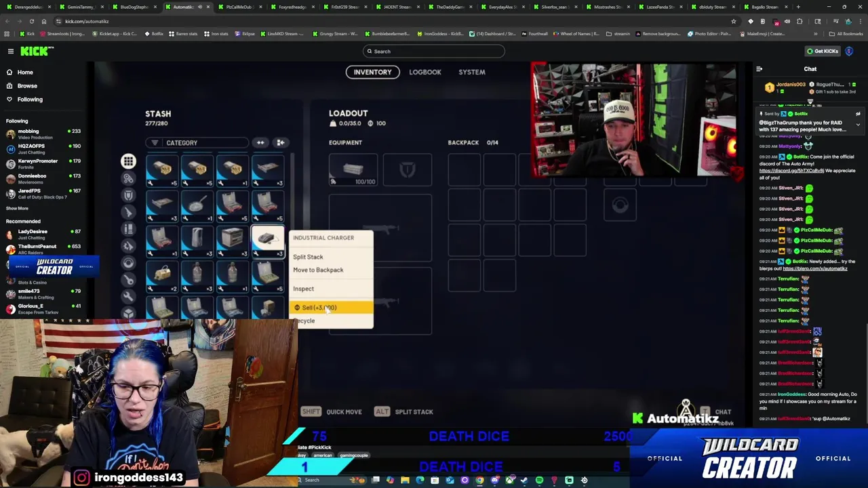This screenshot has width=868, height=488.
Task: Click the stash auto-sort arrows button
Action: click(260, 143)
